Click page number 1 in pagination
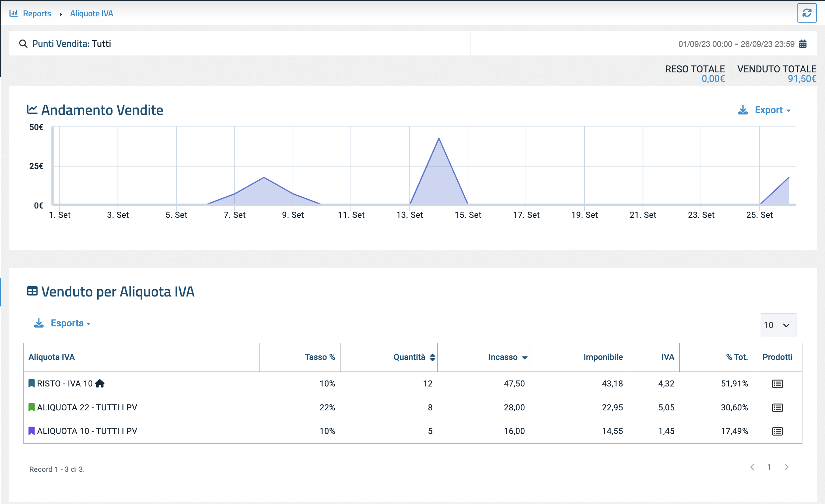 [769, 467]
